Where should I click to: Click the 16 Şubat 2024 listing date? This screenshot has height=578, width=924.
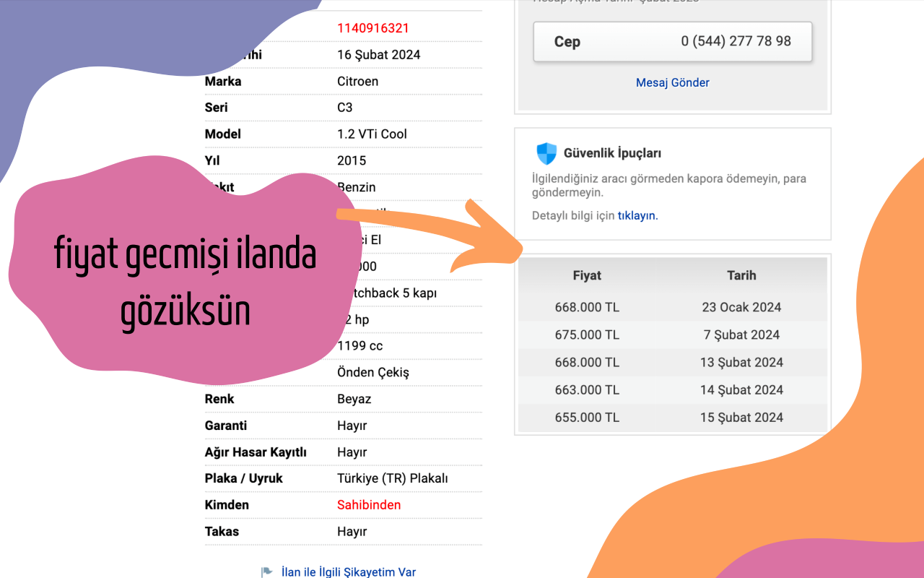(379, 55)
